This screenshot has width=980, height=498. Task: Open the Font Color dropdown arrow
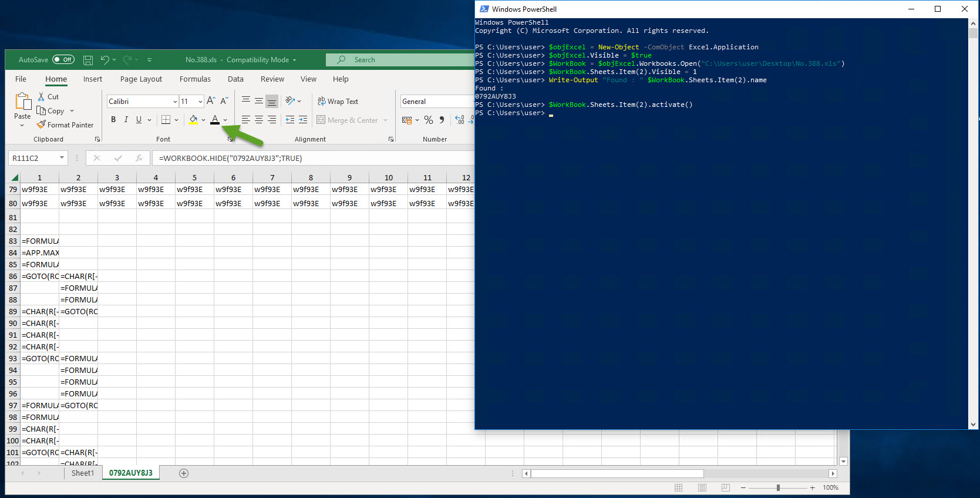point(225,120)
